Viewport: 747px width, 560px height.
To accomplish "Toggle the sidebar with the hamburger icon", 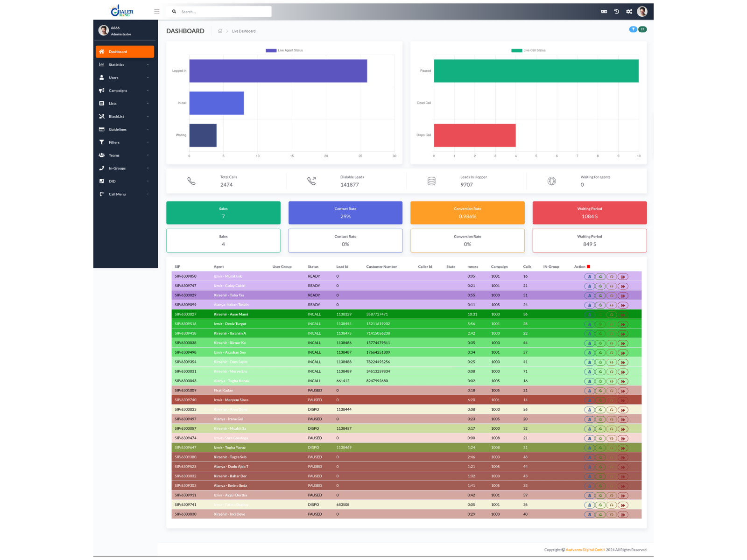I will (156, 11).
